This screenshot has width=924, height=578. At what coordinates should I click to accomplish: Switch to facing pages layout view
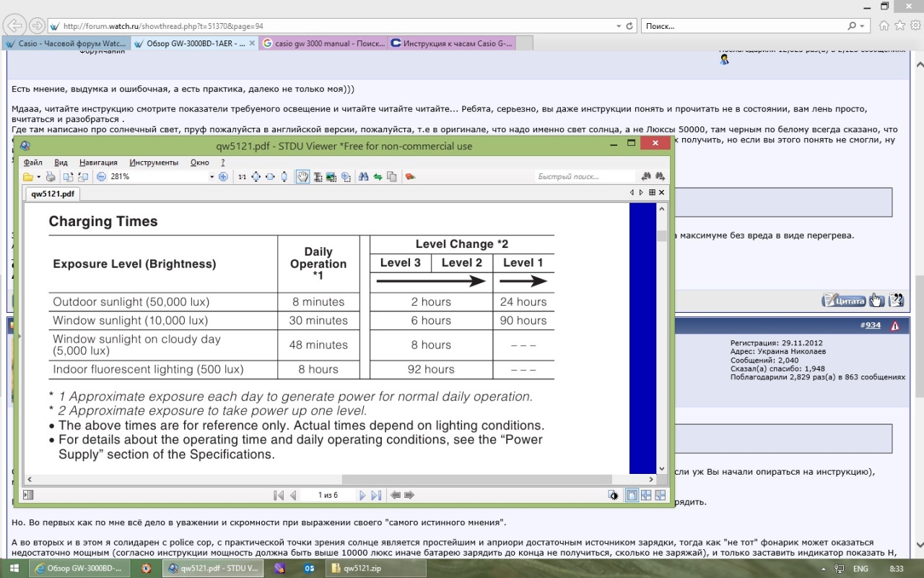[x=646, y=495]
